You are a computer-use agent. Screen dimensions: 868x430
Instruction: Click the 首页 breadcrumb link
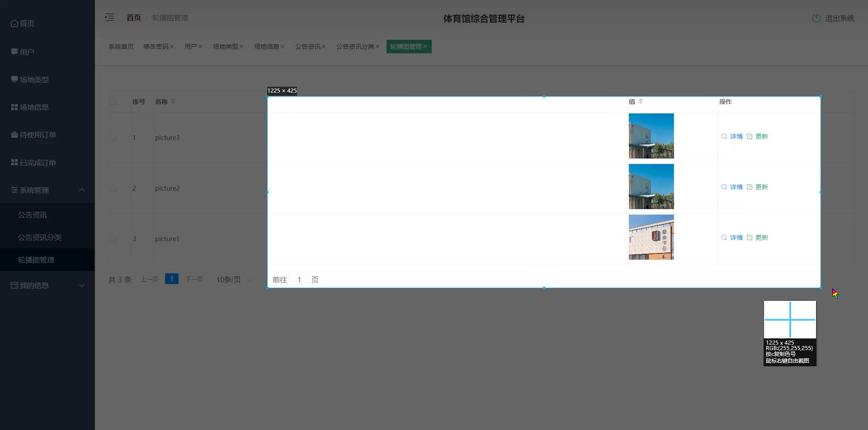point(134,18)
